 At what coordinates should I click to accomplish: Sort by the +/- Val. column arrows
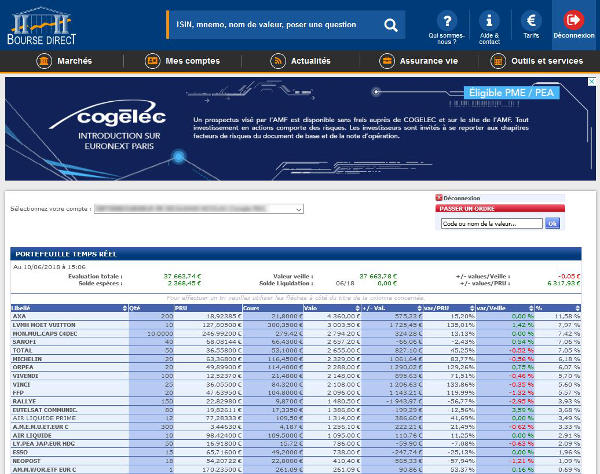pyautogui.click(x=419, y=308)
